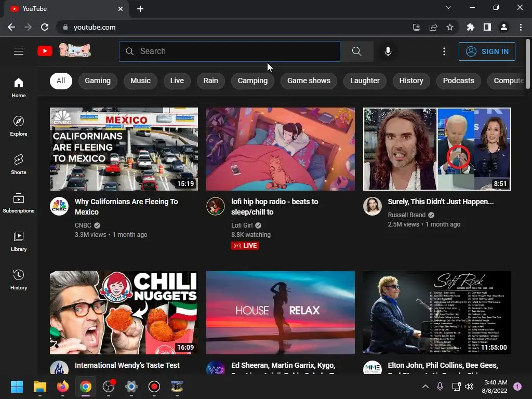This screenshot has height=399, width=532.
Task: Start voice search with microphone icon
Action: 388,51
